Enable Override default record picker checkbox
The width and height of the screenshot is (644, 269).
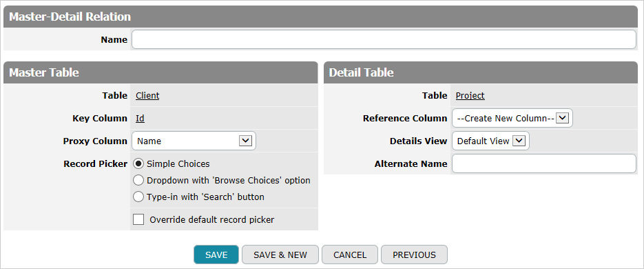138,219
